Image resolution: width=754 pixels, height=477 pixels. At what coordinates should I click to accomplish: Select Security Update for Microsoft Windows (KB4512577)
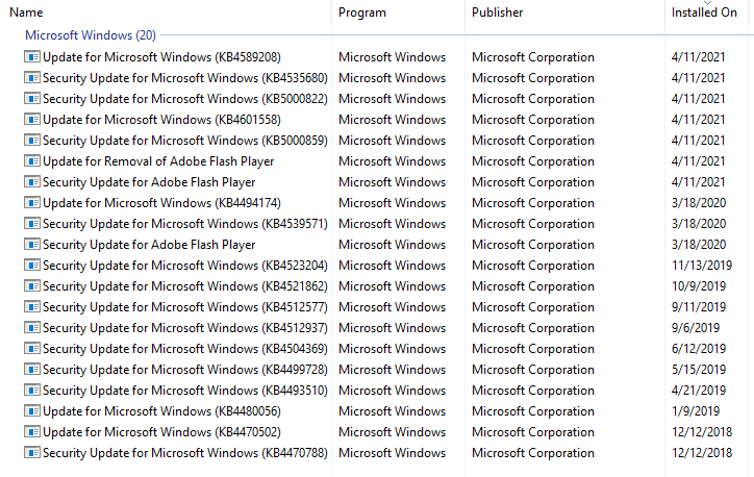click(x=185, y=307)
